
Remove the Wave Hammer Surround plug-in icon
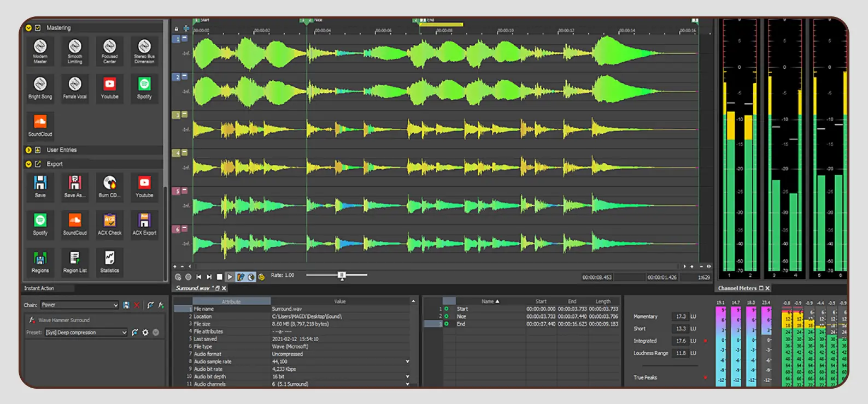(32, 320)
